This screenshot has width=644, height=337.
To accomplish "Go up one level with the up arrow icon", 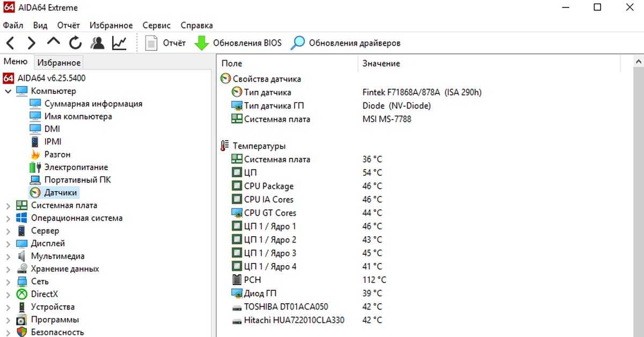I will tap(54, 42).
